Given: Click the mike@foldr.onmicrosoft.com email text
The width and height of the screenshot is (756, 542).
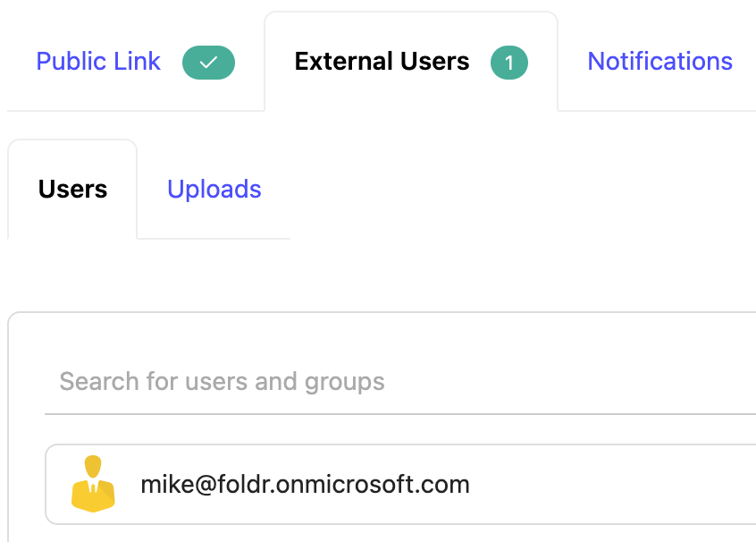Looking at the screenshot, I should pos(305,485).
